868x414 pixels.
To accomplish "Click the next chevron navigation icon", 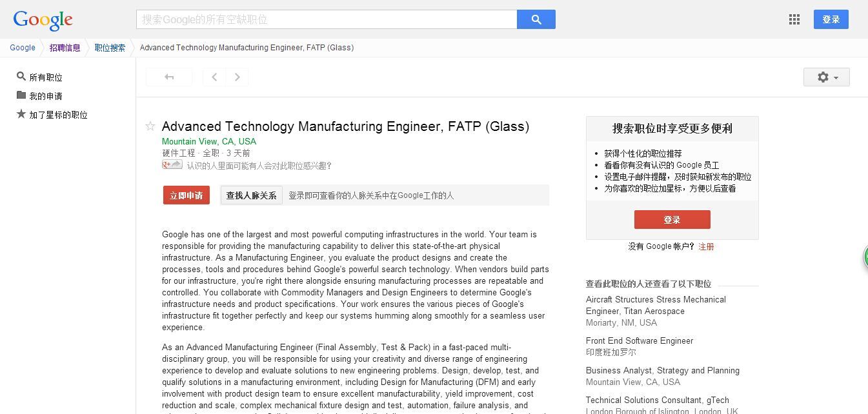I will point(237,77).
